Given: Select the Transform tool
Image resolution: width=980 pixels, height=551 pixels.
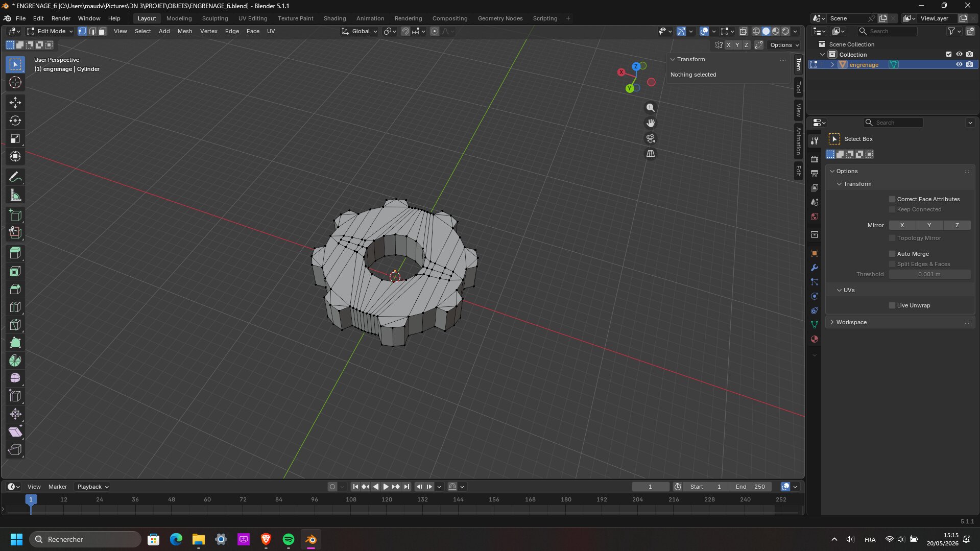Looking at the screenshot, I should click(x=15, y=156).
